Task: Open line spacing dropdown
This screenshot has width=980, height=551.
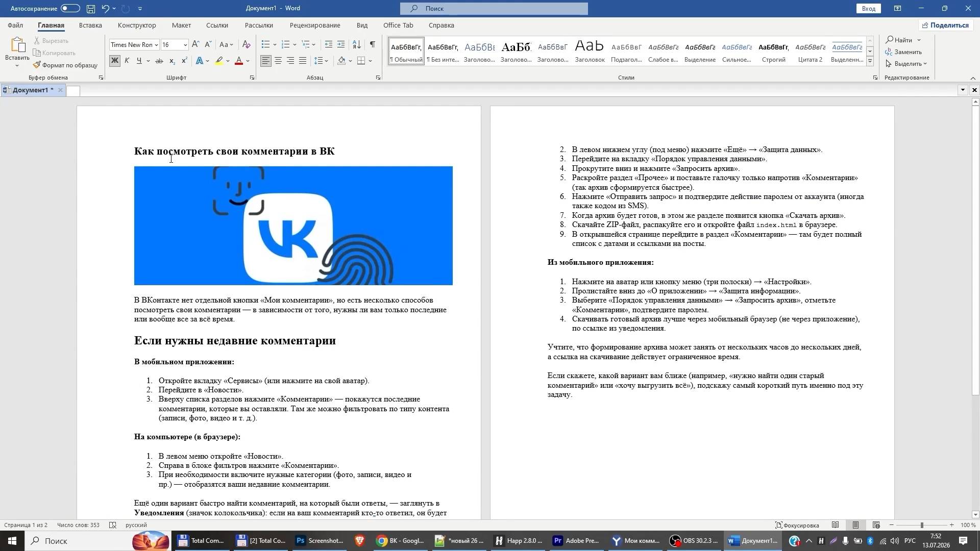Action: click(321, 61)
